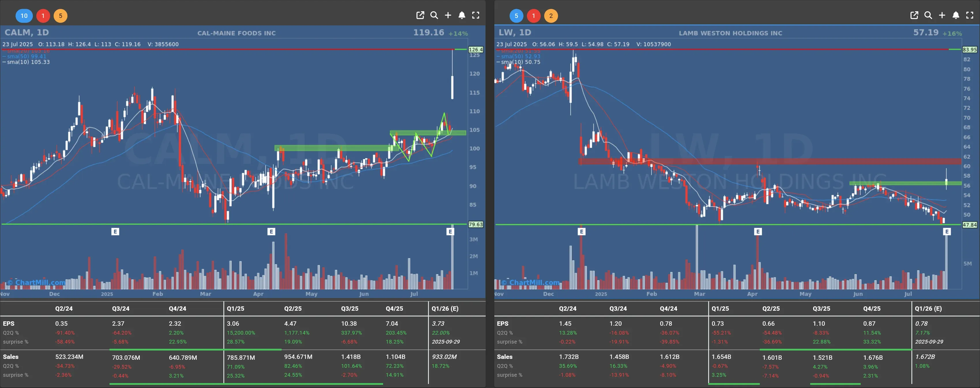980x388 pixels.
Task: Click the Q1/26 (E) header in LW table
Action: [928, 308]
